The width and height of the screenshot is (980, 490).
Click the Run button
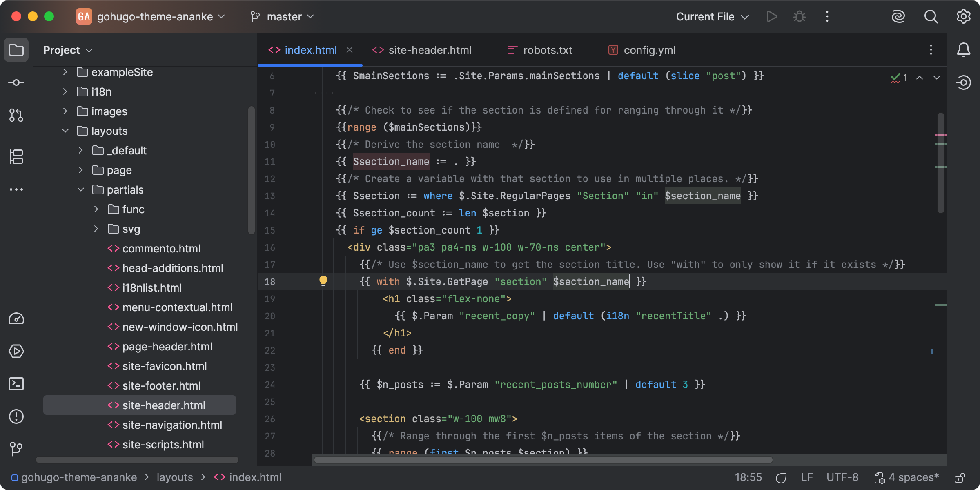(x=771, y=16)
